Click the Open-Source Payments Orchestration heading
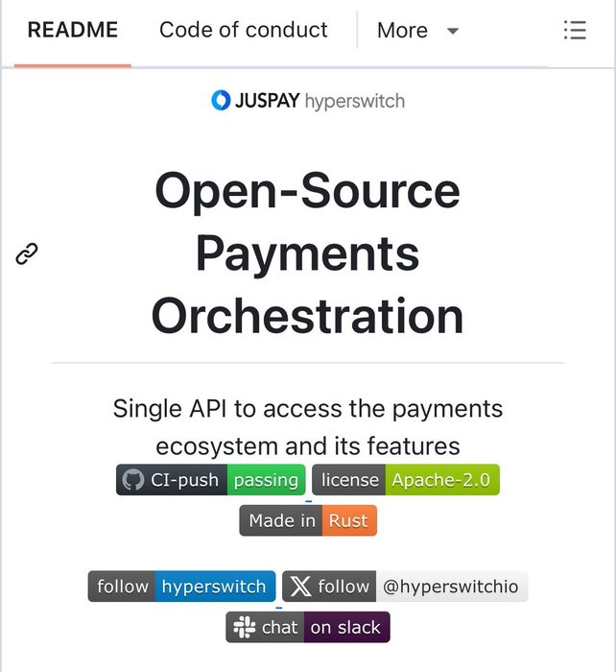The image size is (616, 672). click(308, 252)
